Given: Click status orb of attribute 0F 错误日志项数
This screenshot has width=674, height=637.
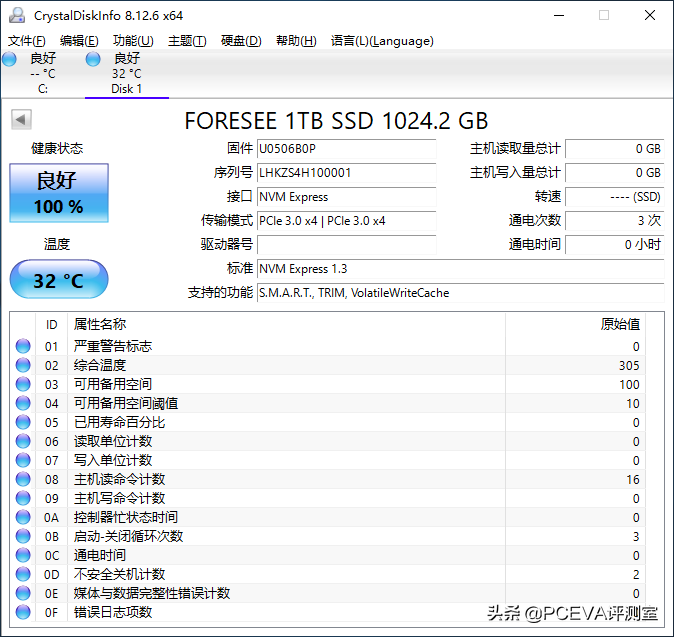Looking at the screenshot, I should [23, 612].
